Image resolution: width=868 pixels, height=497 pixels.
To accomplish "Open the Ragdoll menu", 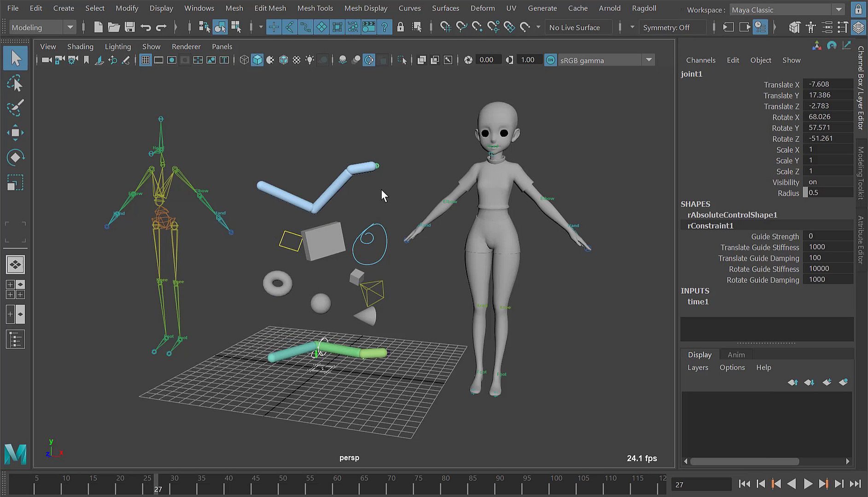I will point(644,8).
